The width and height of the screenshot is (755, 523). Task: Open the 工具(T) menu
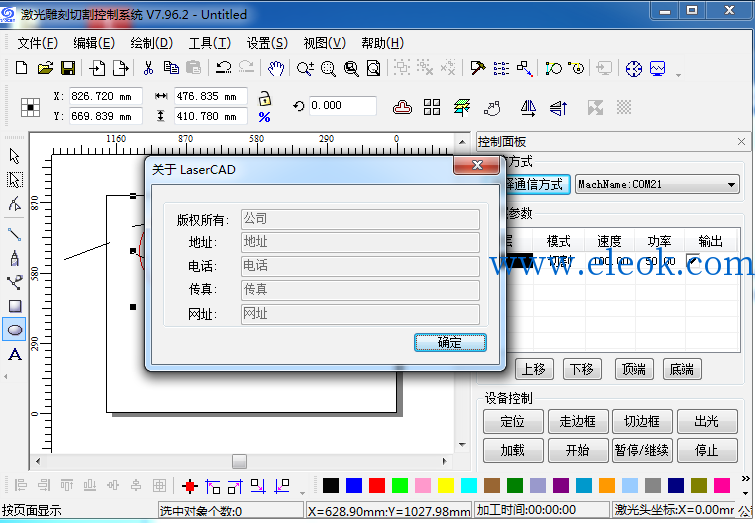pos(209,43)
